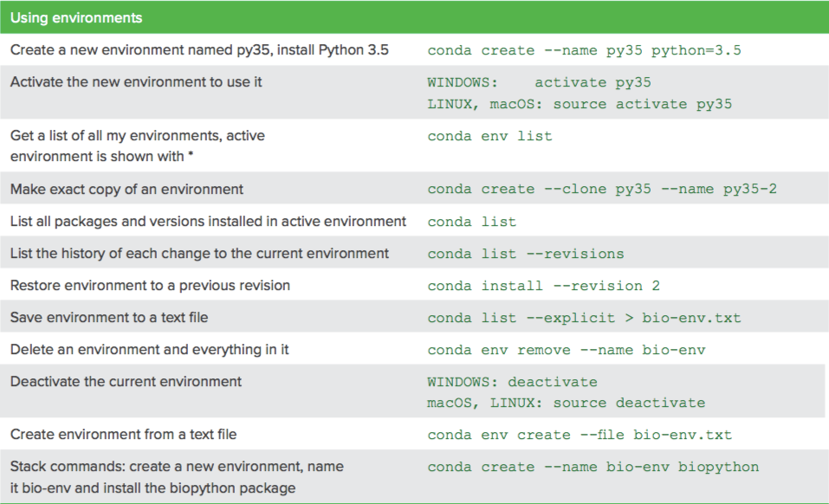829x504 pixels.
Task: Click the "conda list --revisions" command
Action: 526,254
